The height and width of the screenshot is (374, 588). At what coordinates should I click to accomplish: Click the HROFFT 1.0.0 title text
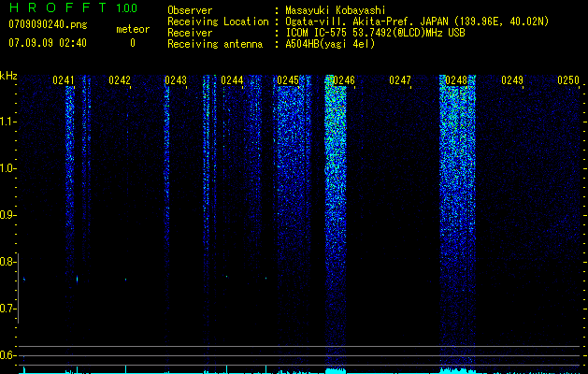tap(74, 7)
